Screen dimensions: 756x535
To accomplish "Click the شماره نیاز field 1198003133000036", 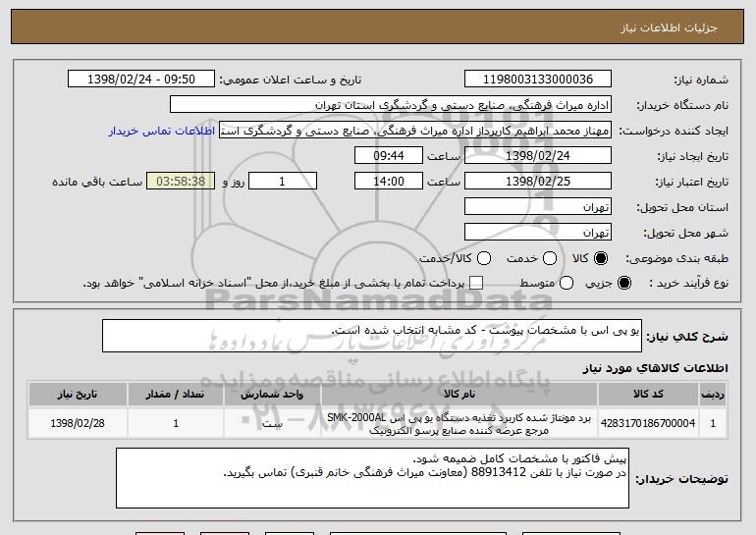I will pos(538,80).
